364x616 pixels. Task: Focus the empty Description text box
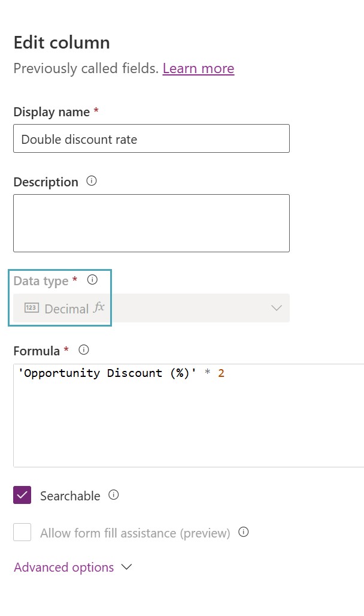point(151,223)
